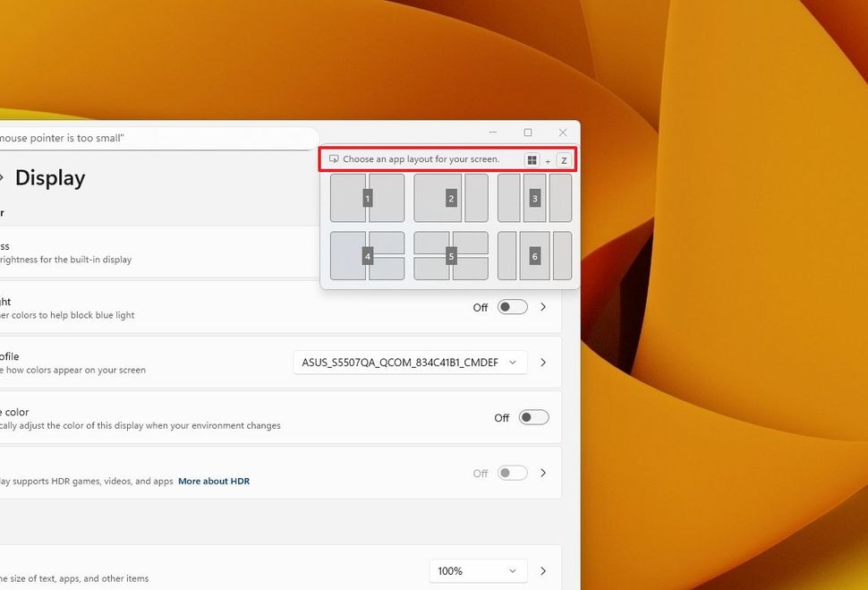Viewport: 868px width, 590px height.
Task: Click Windows key icon in snap layout header
Action: pyautogui.click(x=532, y=160)
